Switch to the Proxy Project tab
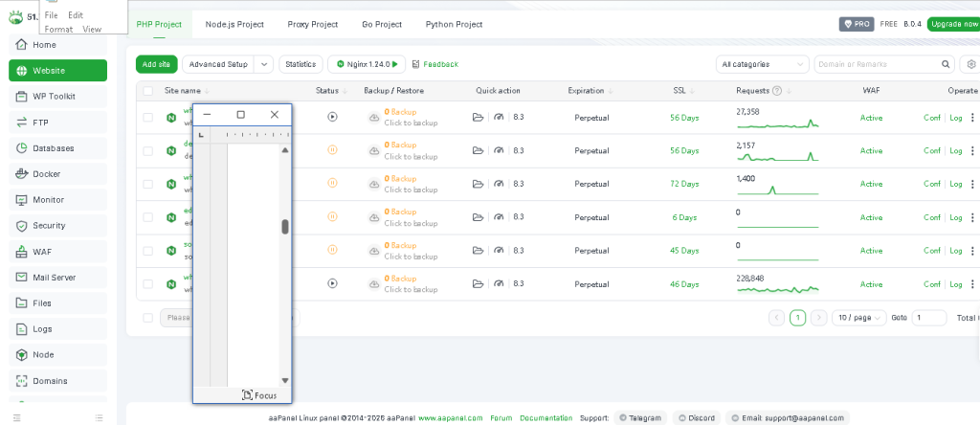The height and width of the screenshot is (425, 980). coord(313,24)
